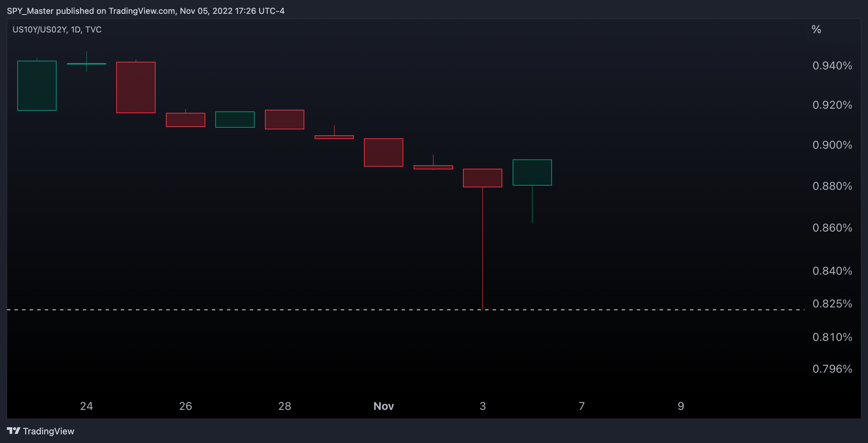Click the date label 28

285,406
